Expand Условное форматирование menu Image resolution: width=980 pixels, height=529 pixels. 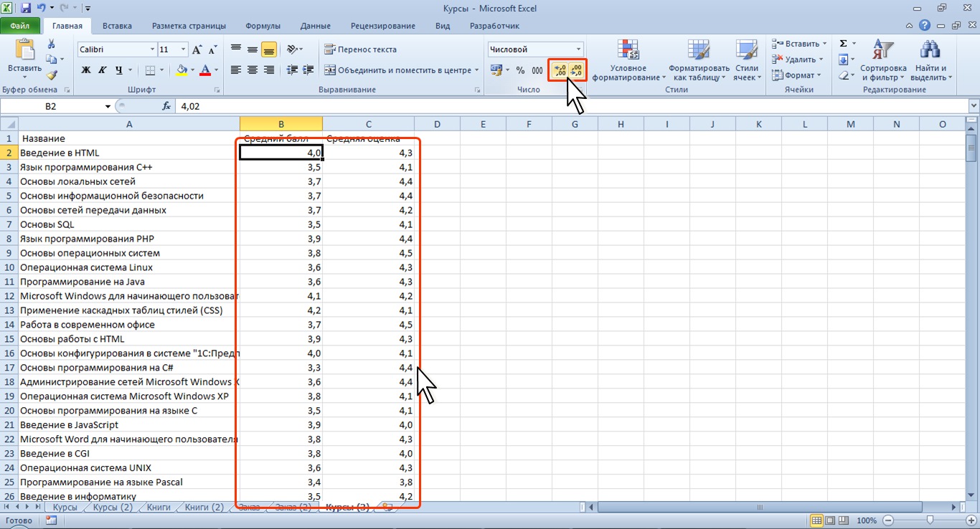(628, 60)
